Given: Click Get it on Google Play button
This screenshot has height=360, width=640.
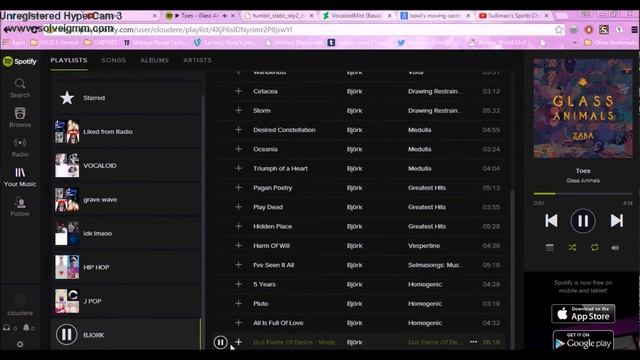Looking at the screenshot, I should [583, 340].
